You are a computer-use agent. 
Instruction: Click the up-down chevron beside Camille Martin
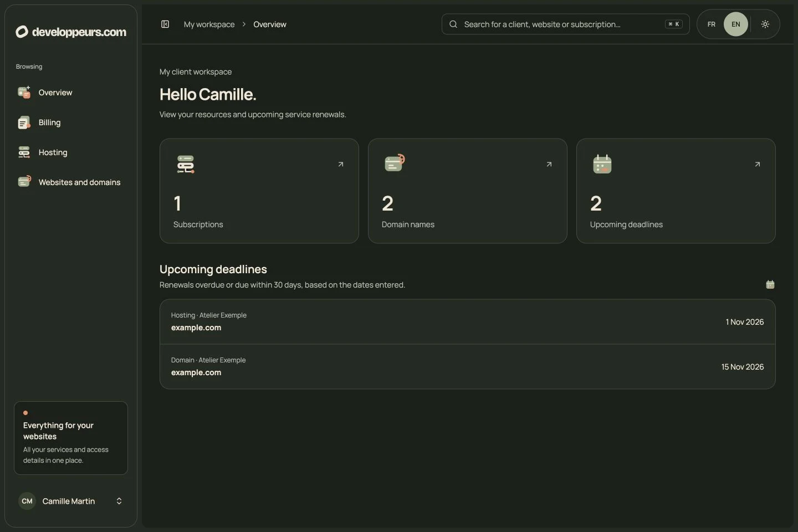119,501
